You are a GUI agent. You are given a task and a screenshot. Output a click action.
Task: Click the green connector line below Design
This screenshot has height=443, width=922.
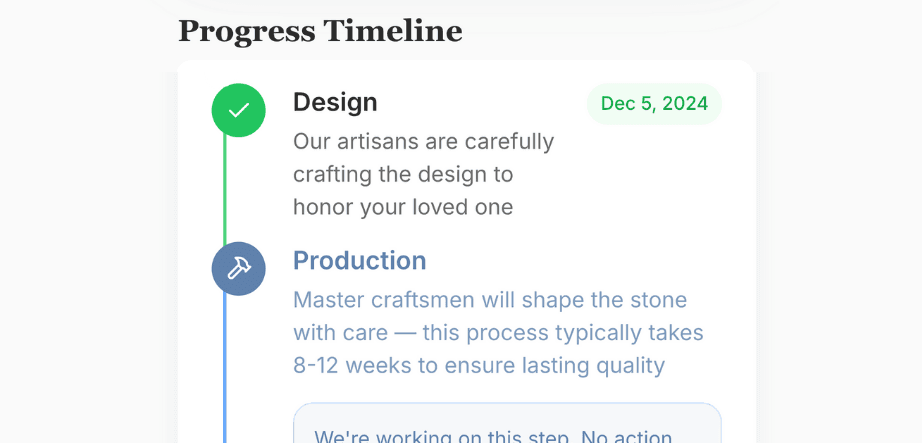(x=225, y=190)
